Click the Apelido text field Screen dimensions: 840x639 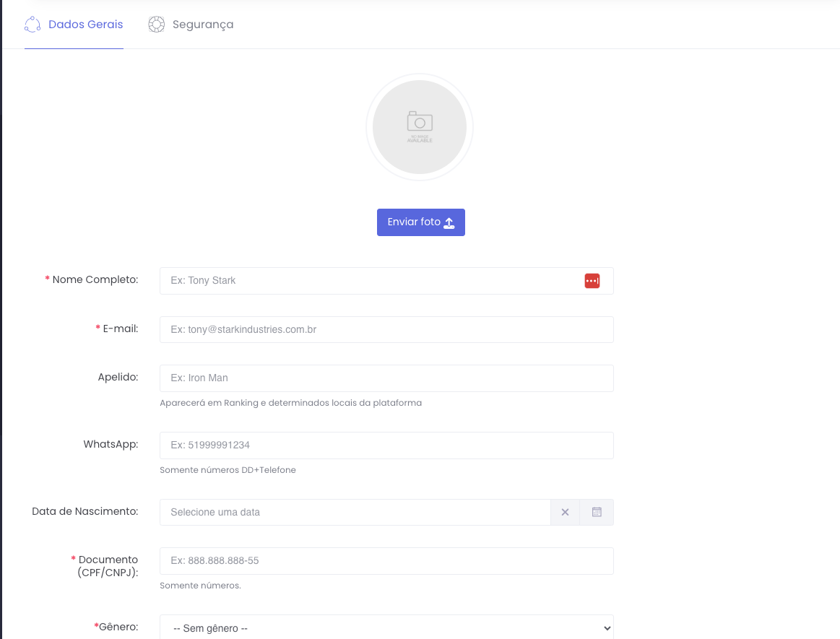point(386,378)
